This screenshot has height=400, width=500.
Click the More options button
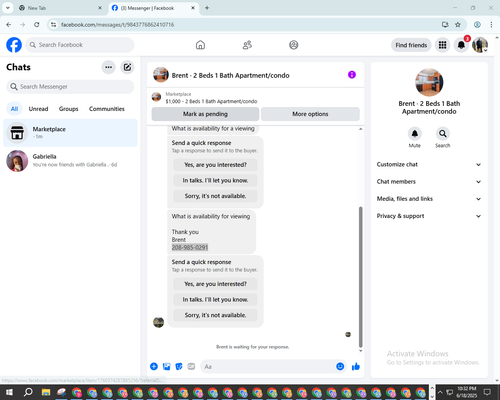(x=310, y=114)
